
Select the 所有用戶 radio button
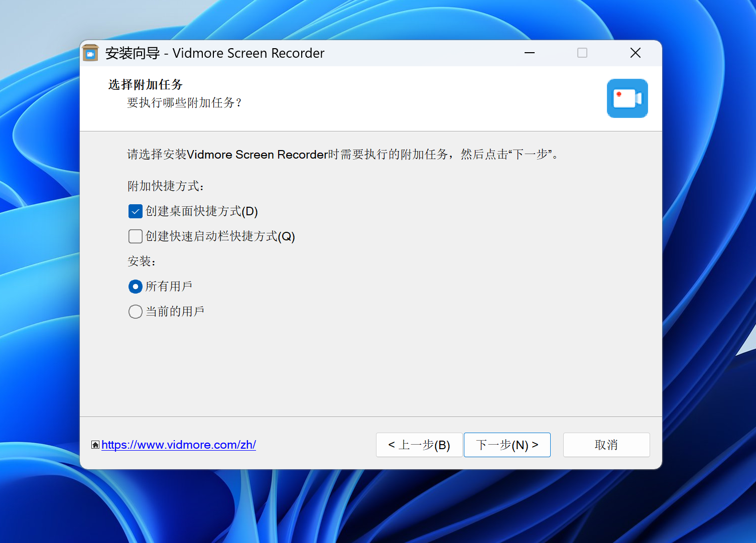pyautogui.click(x=136, y=287)
